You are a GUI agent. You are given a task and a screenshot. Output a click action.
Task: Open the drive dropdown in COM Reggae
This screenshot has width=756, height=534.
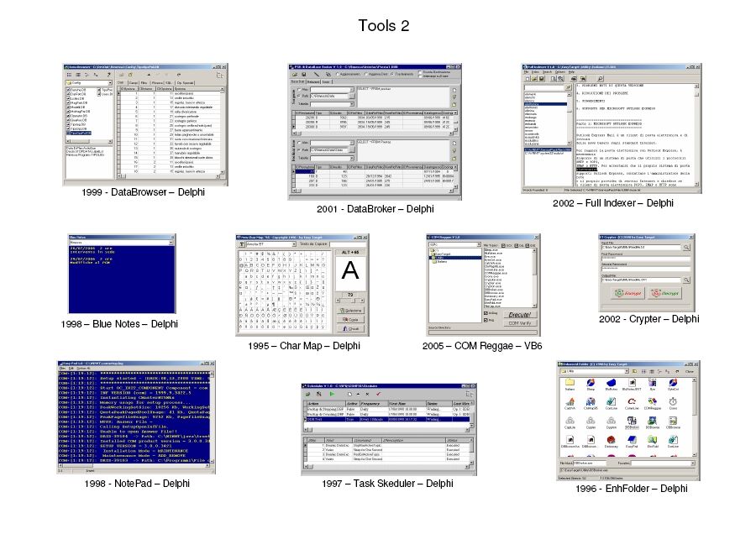click(x=479, y=244)
